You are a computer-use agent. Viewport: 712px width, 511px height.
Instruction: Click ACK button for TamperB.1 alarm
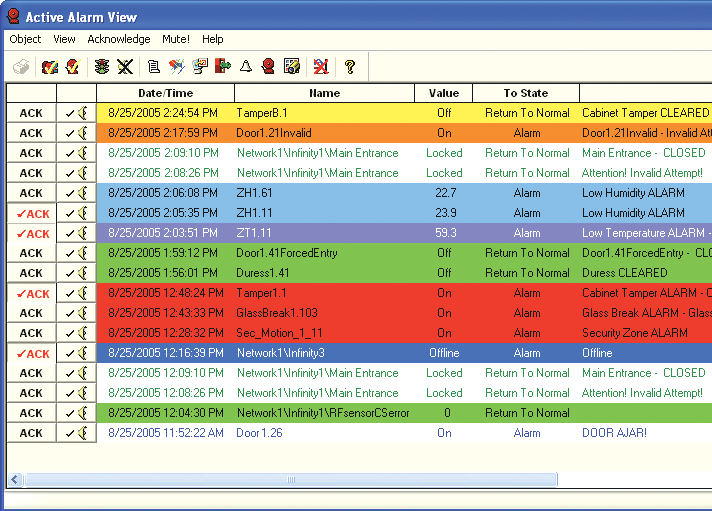click(31, 113)
